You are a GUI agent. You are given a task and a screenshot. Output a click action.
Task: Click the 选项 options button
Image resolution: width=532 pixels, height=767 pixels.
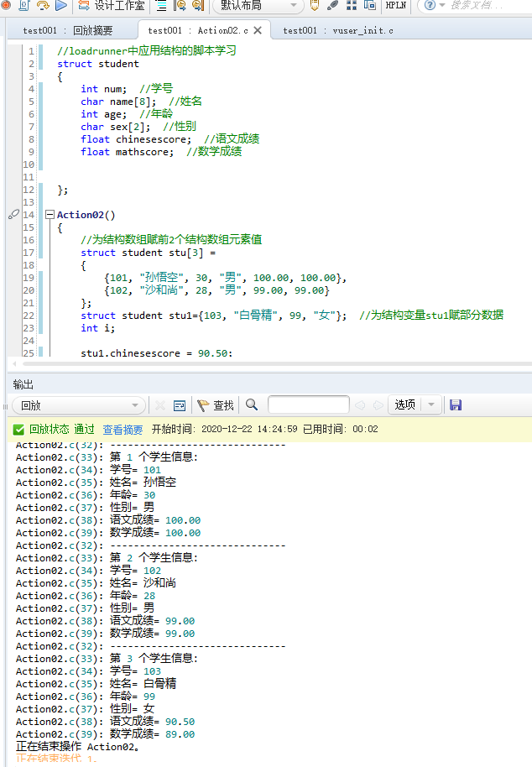pyautogui.click(x=404, y=404)
